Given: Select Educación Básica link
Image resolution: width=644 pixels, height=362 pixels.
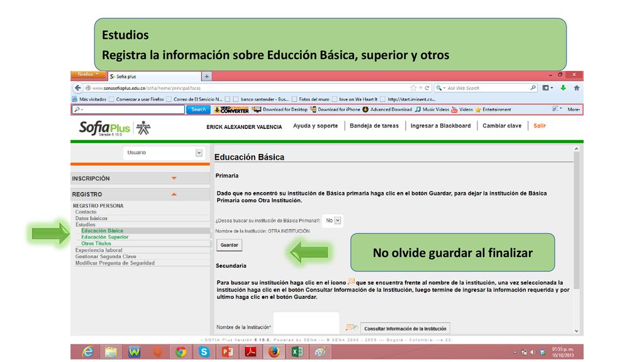Looking at the screenshot, I should (x=103, y=231).
